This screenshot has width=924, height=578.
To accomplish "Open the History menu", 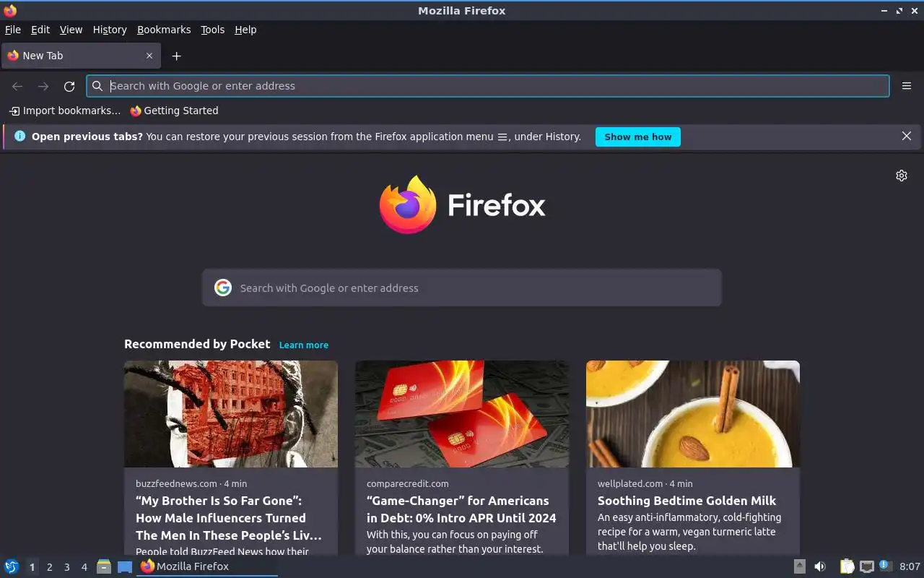I will tap(110, 30).
